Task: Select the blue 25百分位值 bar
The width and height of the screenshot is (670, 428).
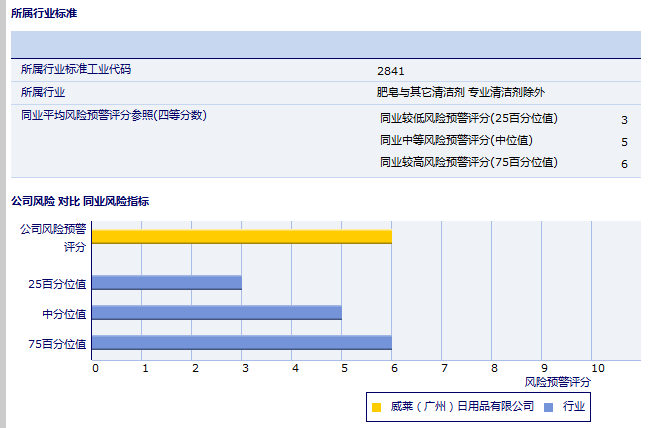Action: click(x=166, y=283)
